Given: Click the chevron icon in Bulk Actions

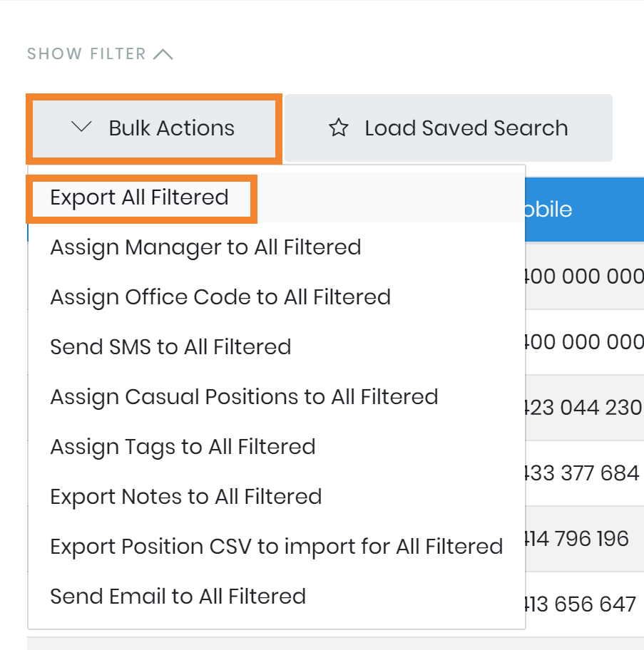Looking at the screenshot, I should (83, 128).
